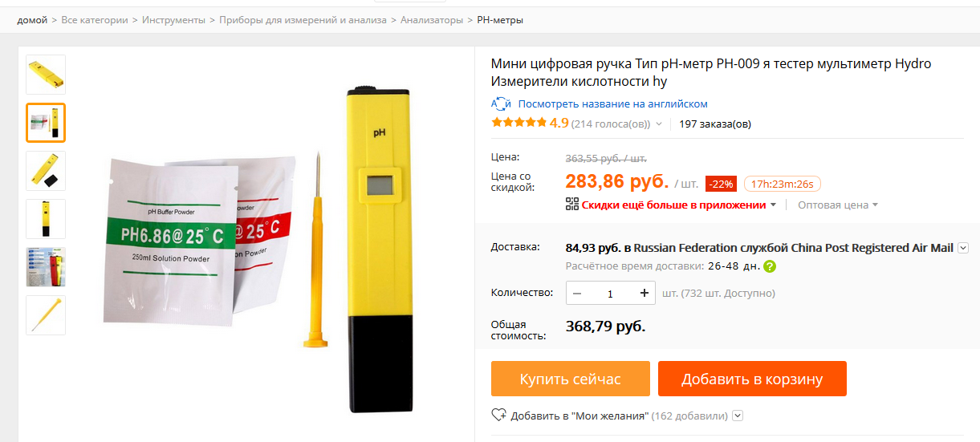Viewport: 980px width, 442px height.
Task: Expand the China Post shipping method dropdown
Action: 963,248
